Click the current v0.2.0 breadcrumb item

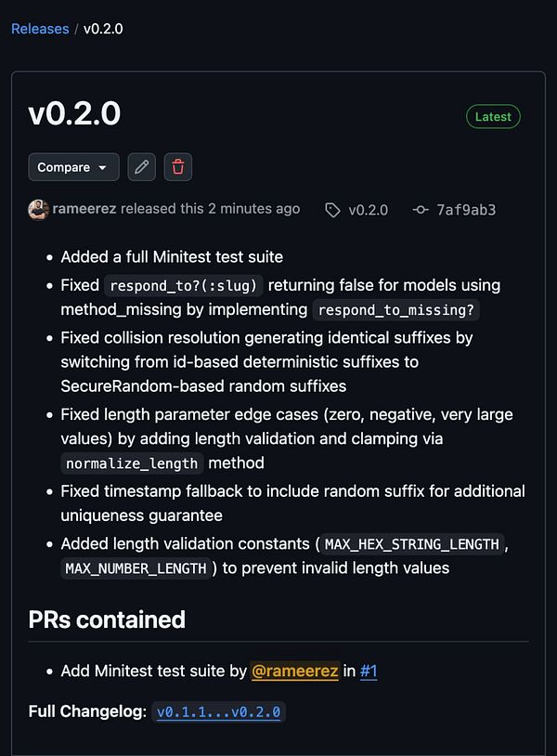coord(103,29)
